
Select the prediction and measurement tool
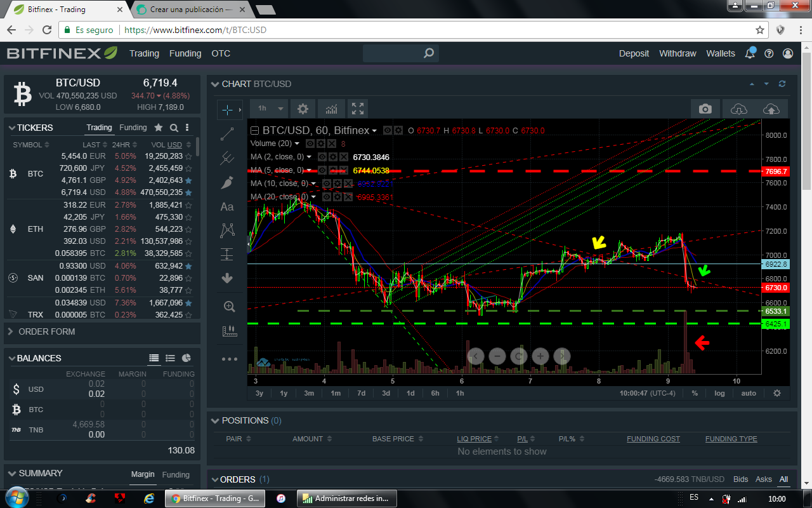[x=227, y=255]
